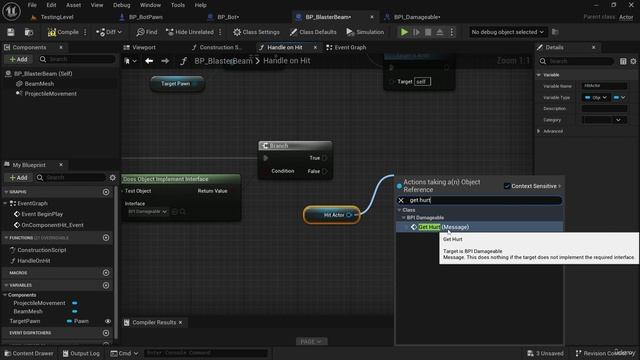Toggle TargetPawn variable visibility eye
This screenshot has width=640, height=360.
108,322
